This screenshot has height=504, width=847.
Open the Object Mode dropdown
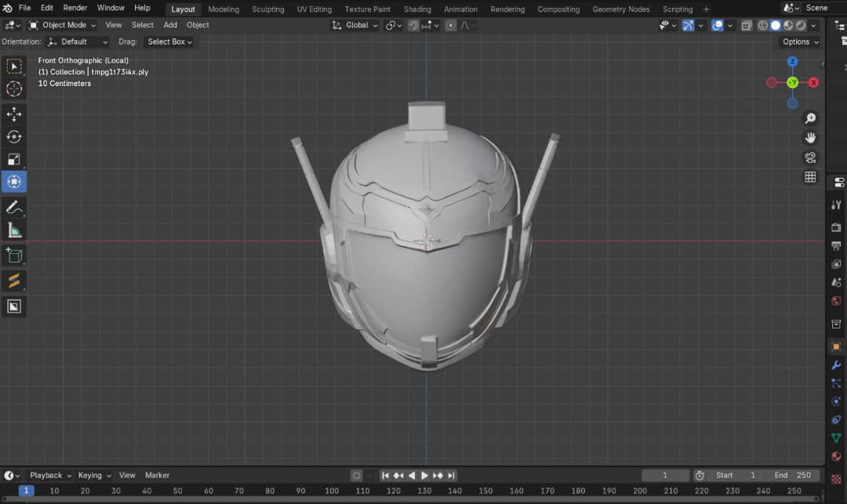tap(62, 25)
